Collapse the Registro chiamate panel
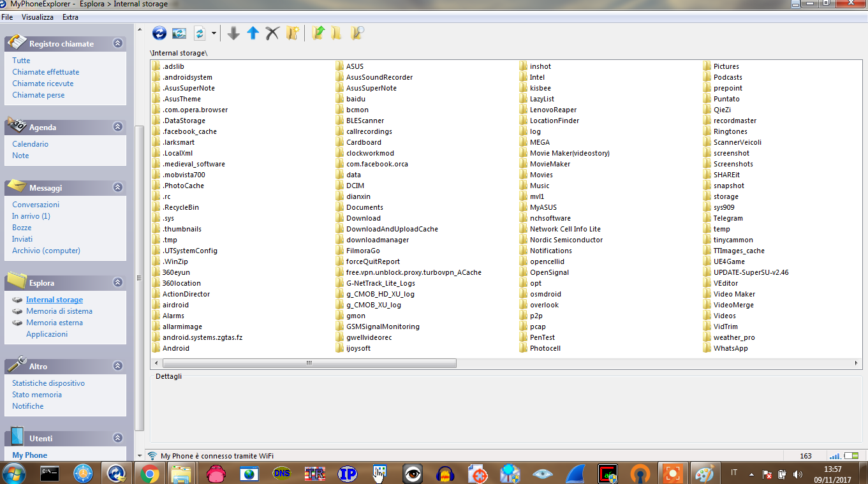 (x=117, y=43)
